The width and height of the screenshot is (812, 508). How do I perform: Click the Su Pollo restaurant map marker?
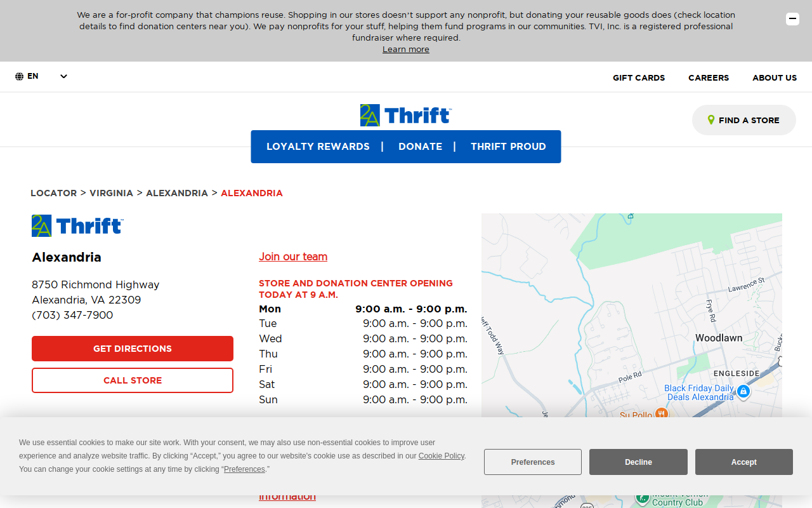(x=661, y=414)
